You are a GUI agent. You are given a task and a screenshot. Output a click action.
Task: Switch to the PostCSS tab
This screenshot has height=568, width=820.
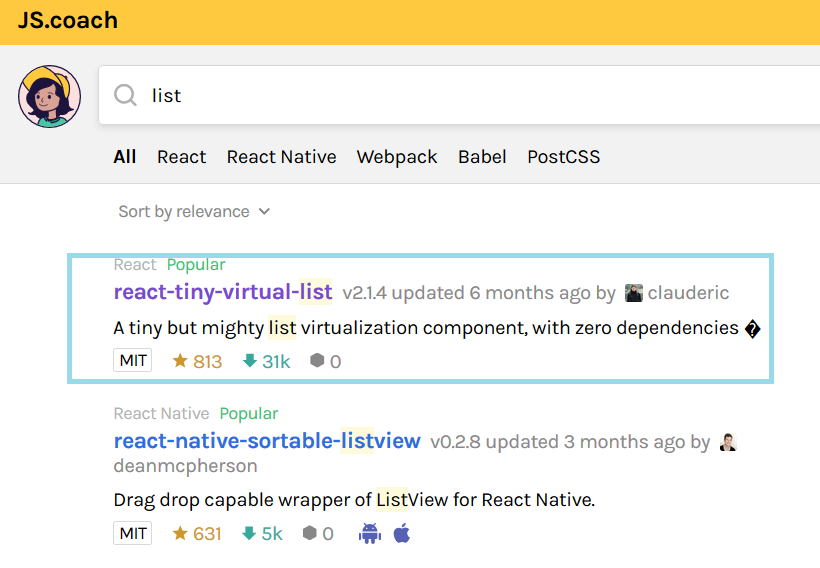[x=563, y=157]
